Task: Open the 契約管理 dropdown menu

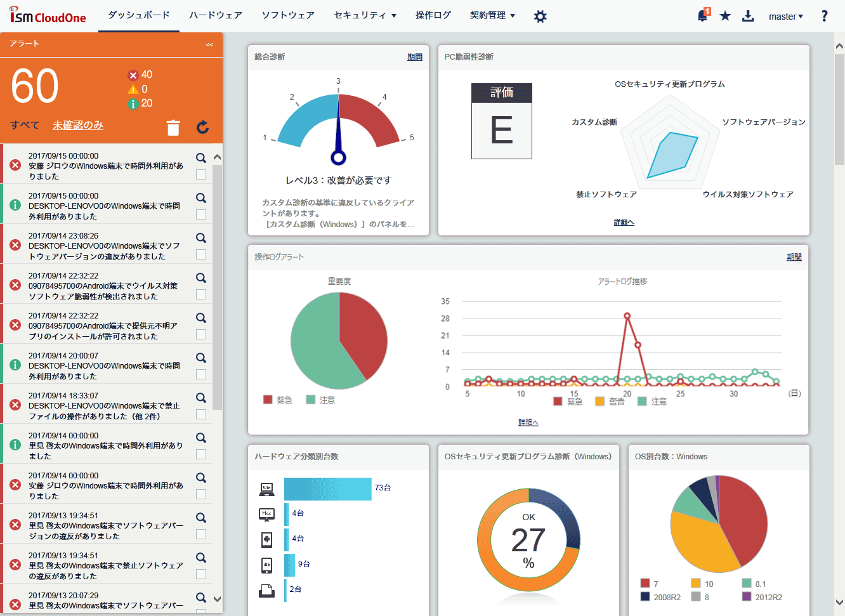Action: point(492,15)
